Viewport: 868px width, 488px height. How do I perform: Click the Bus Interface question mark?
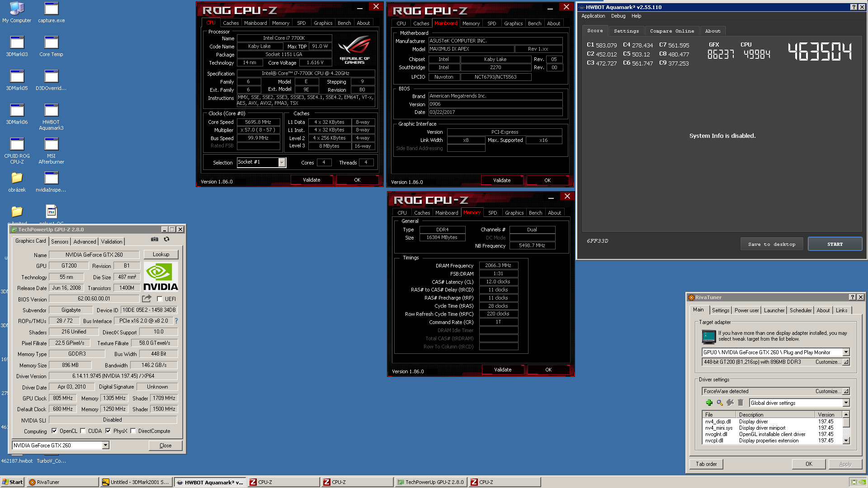tap(176, 321)
